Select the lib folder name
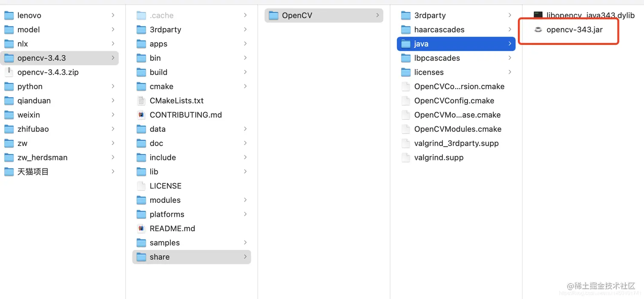 [154, 172]
